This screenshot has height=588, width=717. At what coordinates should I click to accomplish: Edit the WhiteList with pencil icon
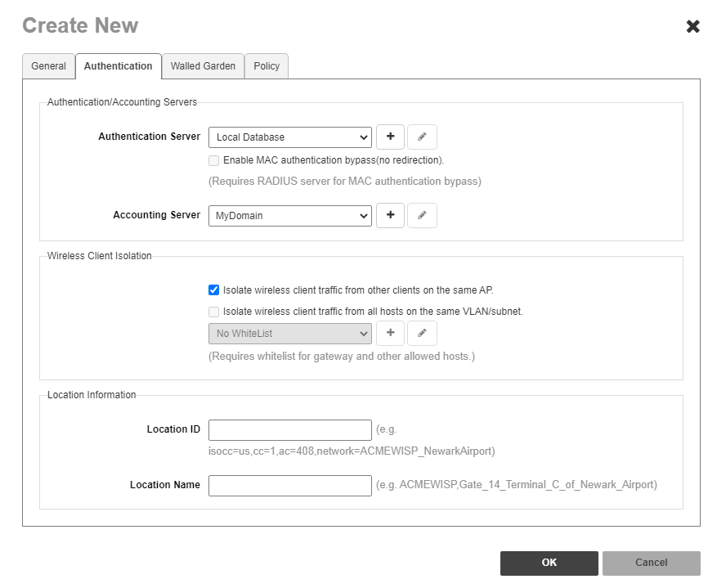(x=422, y=333)
